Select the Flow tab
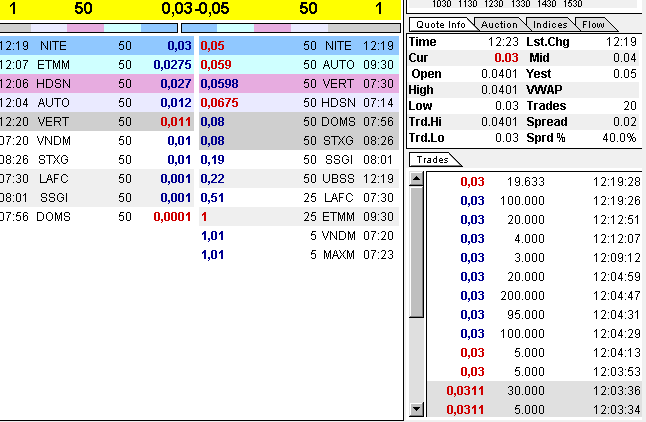 point(593,24)
